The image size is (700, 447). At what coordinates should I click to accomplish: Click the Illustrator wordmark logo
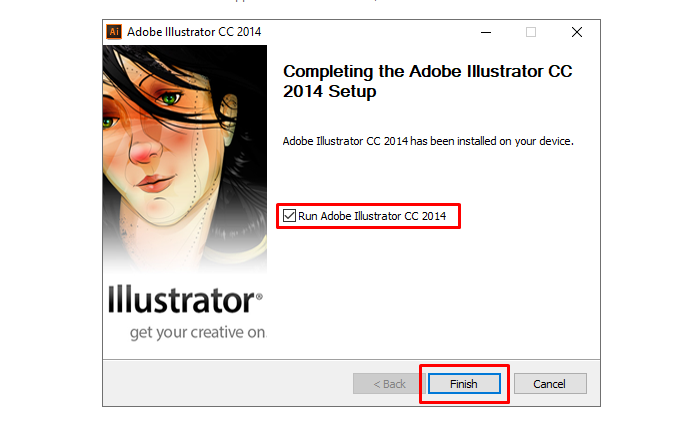pyautogui.click(x=183, y=300)
